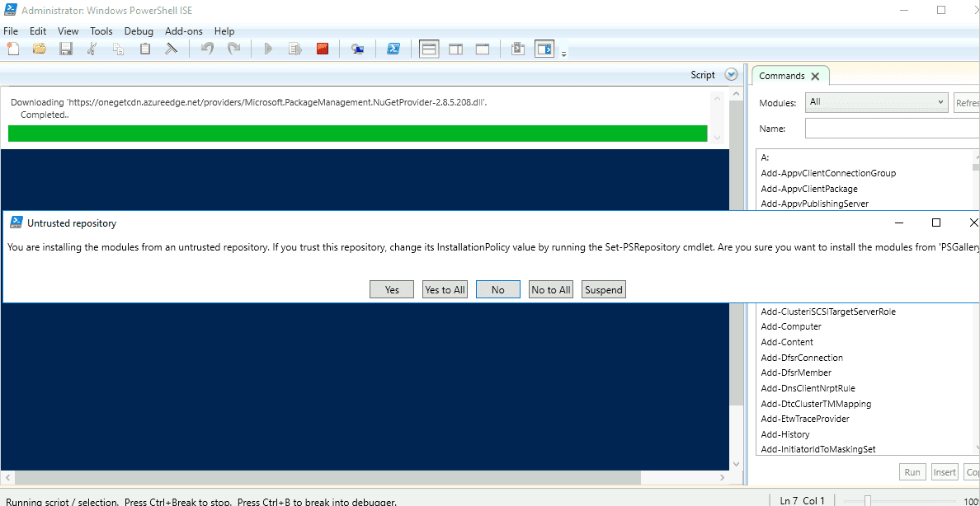Open the toolbar overflow options arrow
The width and height of the screenshot is (980, 506).
(563, 54)
